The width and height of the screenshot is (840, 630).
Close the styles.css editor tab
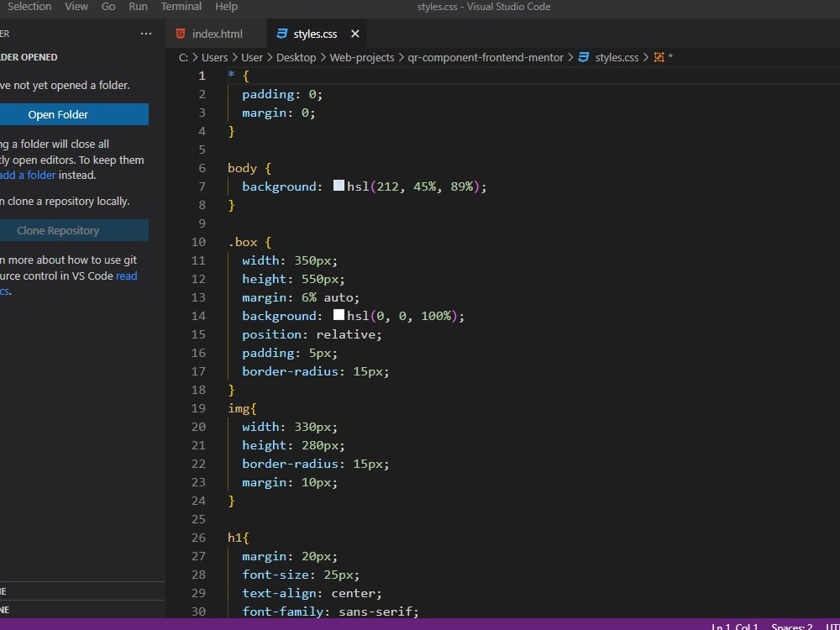click(x=354, y=34)
